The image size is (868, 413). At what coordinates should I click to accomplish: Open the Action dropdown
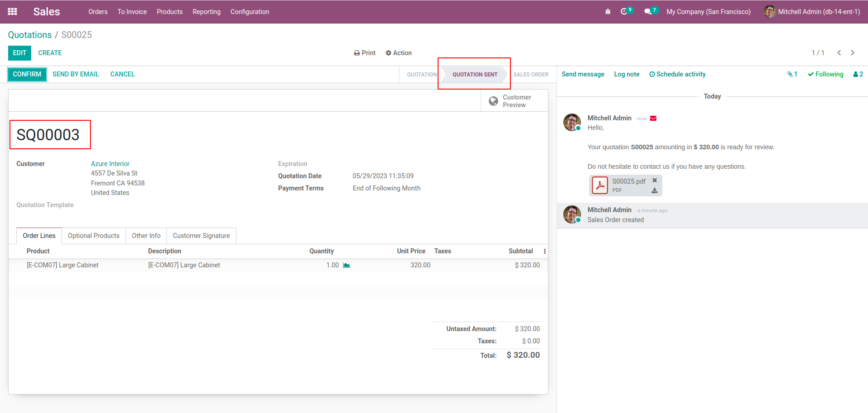[x=399, y=53]
